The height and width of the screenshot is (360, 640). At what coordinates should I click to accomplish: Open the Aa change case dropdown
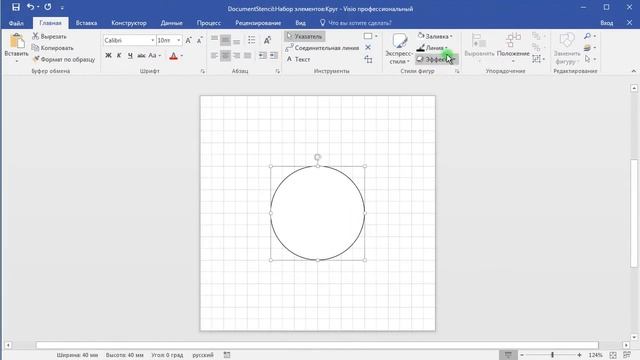pyautogui.click(x=154, y=56)
